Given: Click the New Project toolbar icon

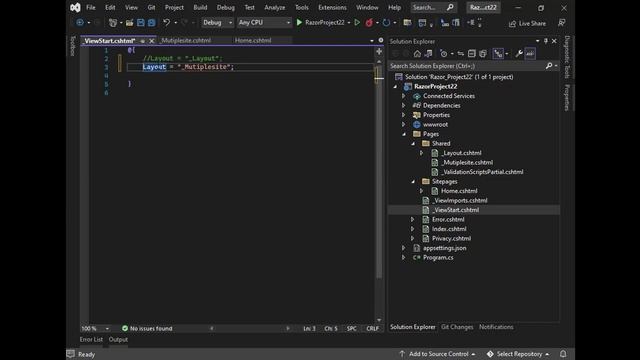Looking at the screenshot, I should click(x=113, y=23).
